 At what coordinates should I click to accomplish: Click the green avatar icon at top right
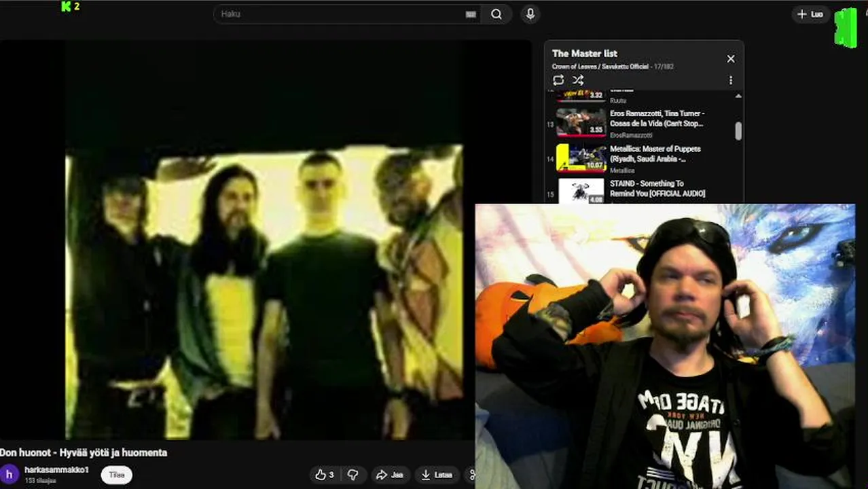[x=846, y=27]
